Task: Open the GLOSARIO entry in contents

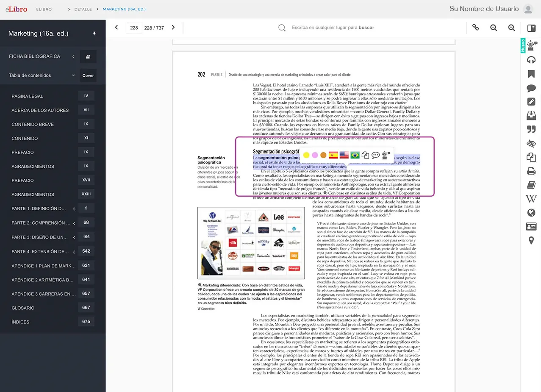Action: point(23,308)
